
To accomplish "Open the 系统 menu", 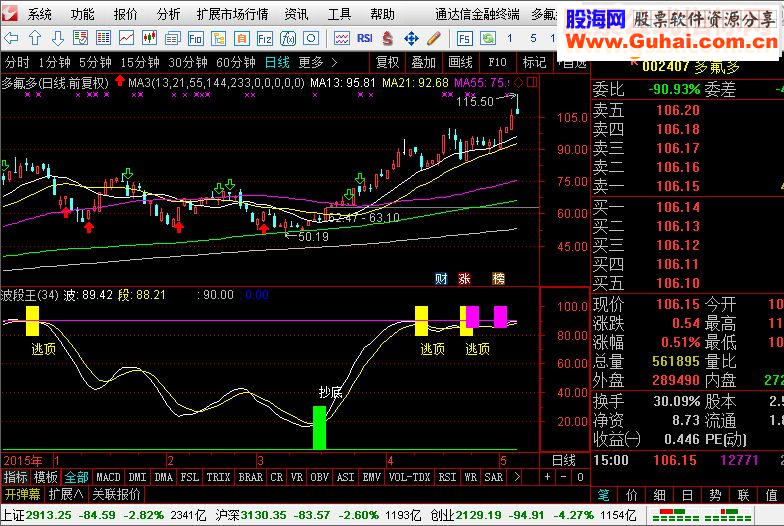I will (x=40, y=14).
